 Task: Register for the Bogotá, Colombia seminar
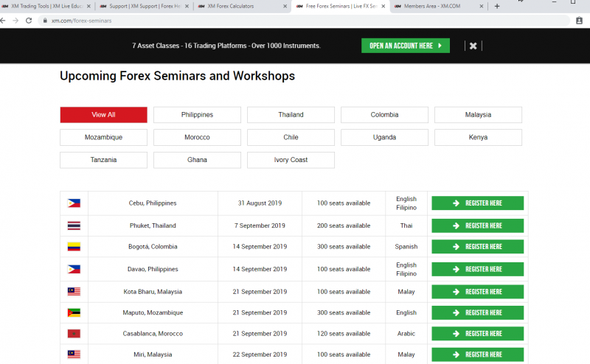477,247
